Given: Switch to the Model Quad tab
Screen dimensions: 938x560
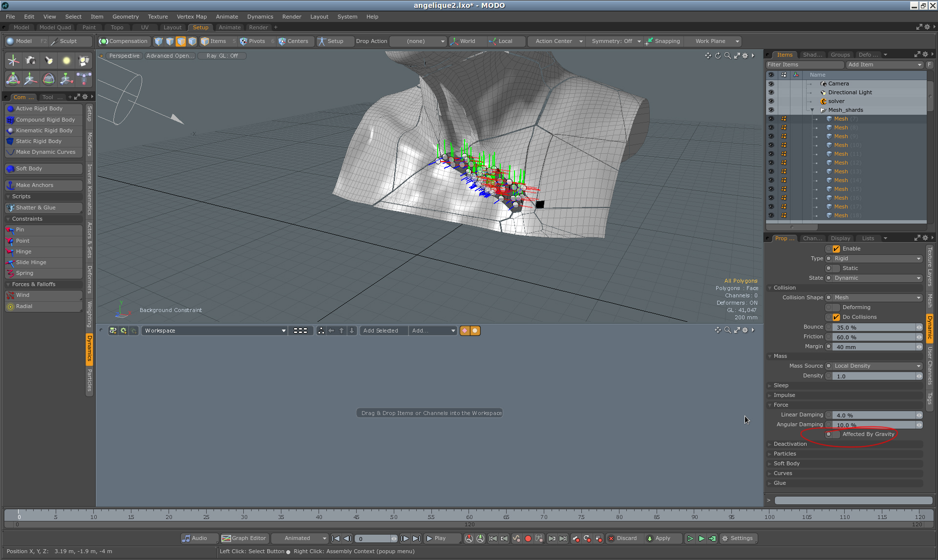Looking at the screenshot, I should click(55, 27).
